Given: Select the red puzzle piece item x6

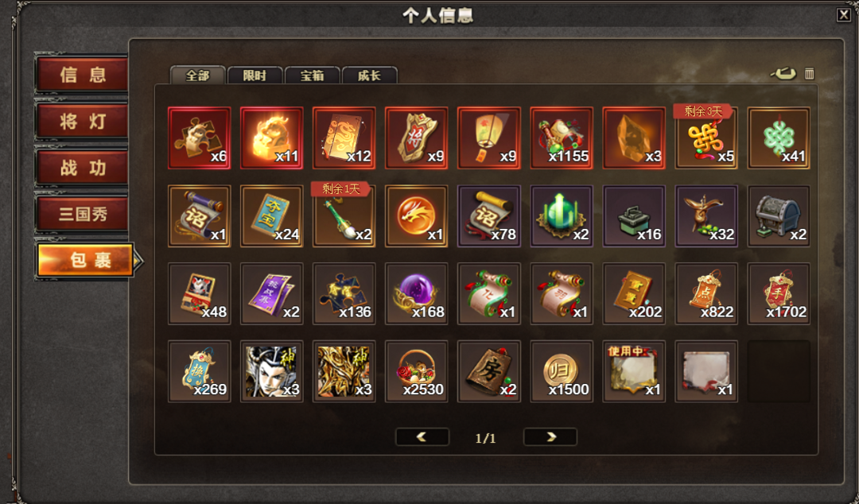Looking at the screenshot, I should (200, 138).
